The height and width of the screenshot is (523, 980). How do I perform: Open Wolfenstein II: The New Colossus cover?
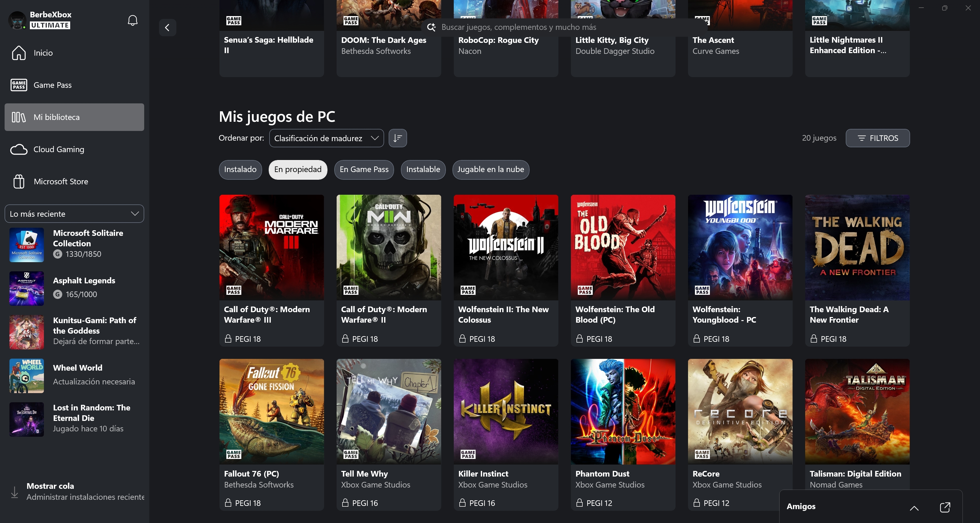[506, 248]
